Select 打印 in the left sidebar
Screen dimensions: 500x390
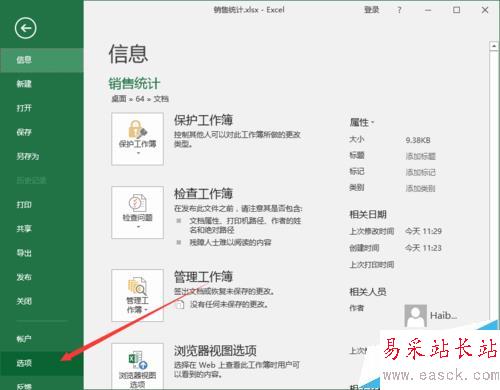[x=42, y=205]
